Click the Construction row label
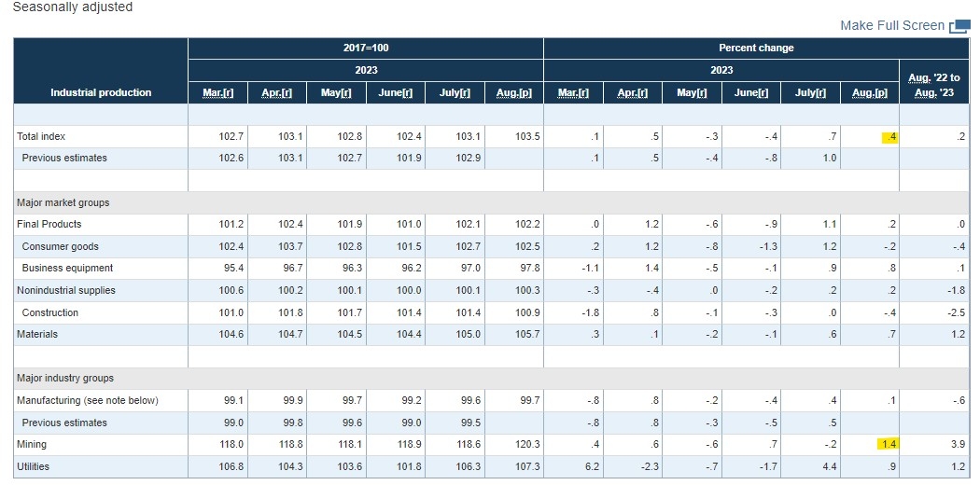 pyautogui.click(x=50, y=312)
